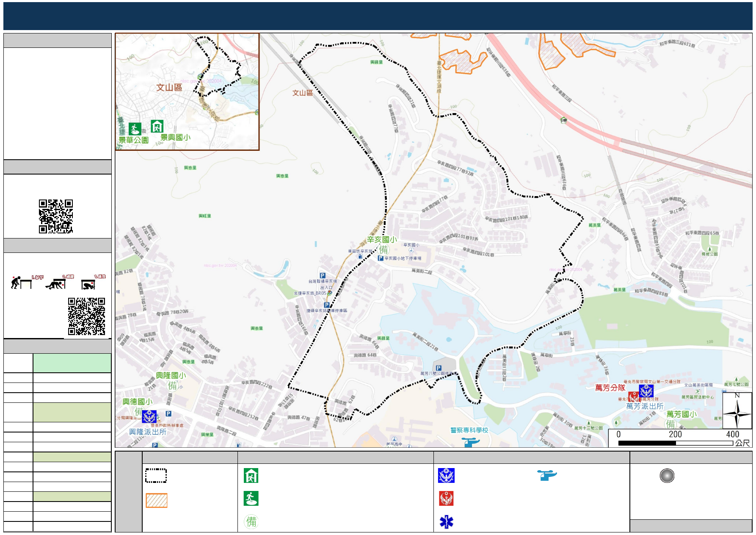
Task: Click the 警察專科學校 label
Action: click(469, 430)
